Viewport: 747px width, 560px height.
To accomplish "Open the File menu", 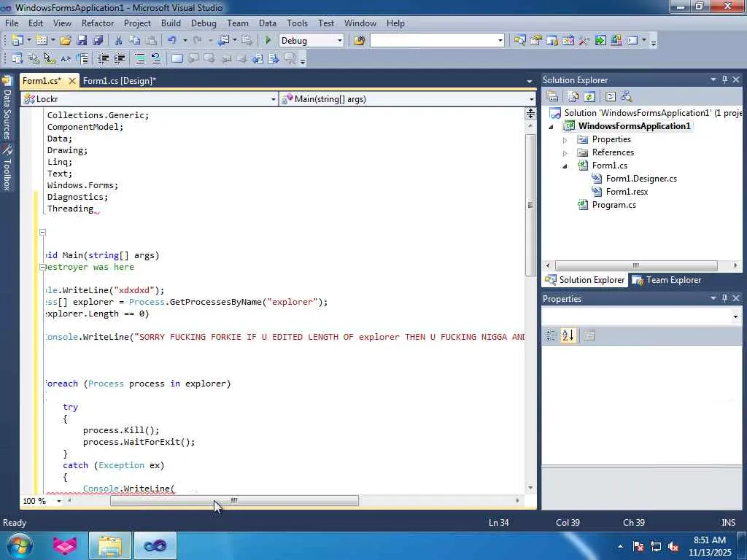I will pos(12,23).
